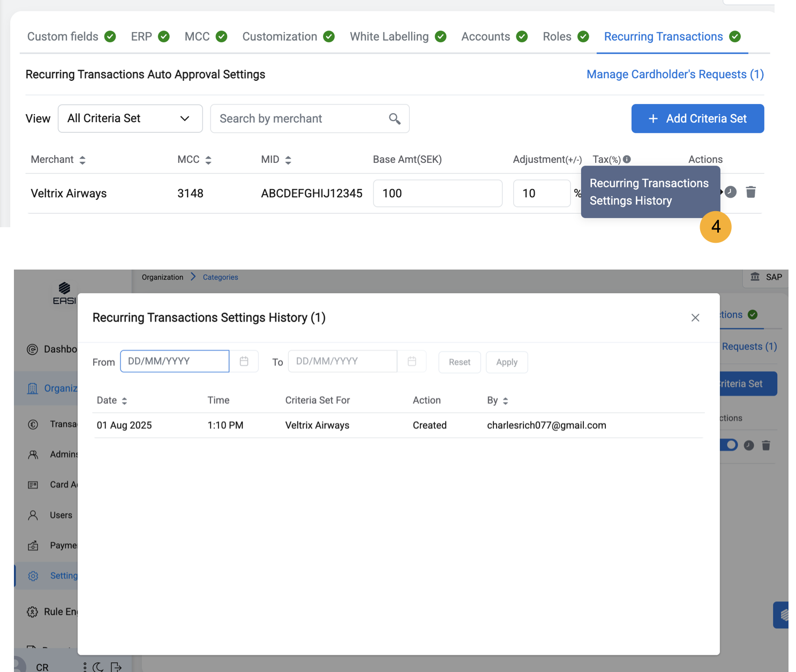Screen dimensions: 796x672
Task: Click the history clock icon for Veltrix Airways
Action: point(731,192)
